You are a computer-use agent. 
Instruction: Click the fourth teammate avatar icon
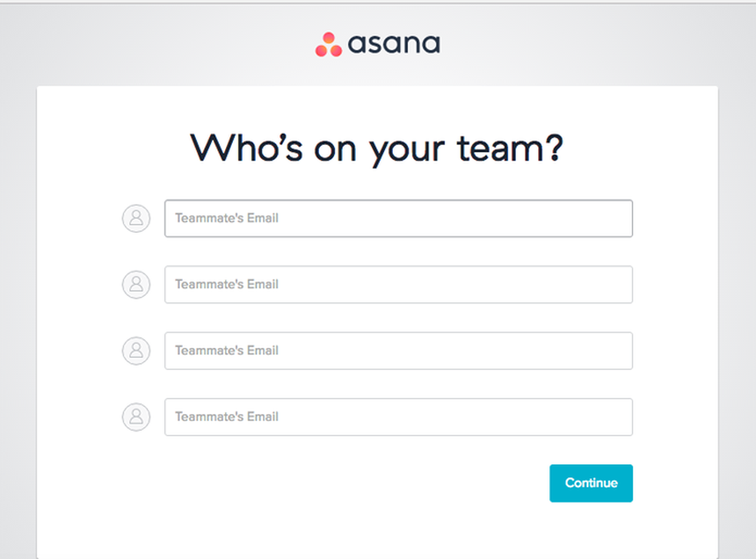(136, 417)
